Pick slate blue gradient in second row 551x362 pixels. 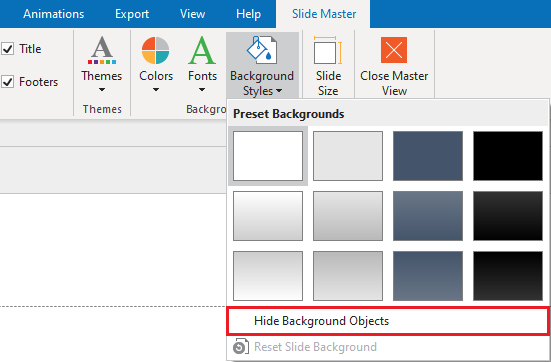point(428,216)
